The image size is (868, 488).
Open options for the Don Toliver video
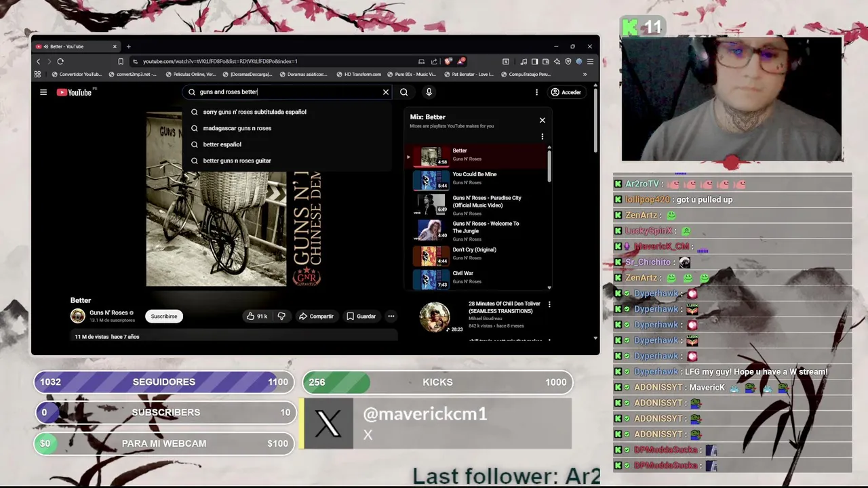click(x=549, y=304)
